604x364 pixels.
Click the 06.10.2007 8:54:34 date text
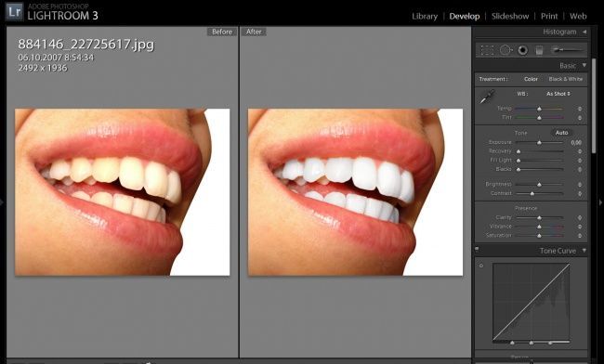(57, 58)
